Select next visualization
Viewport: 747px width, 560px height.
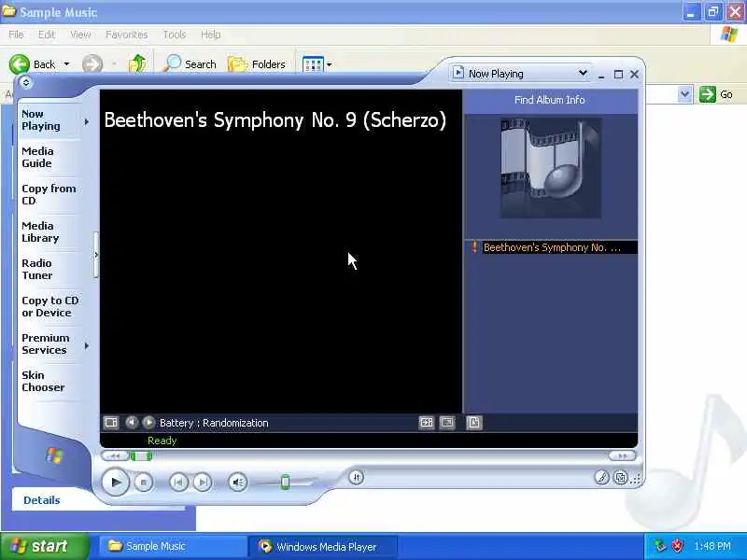pos(148,423)
